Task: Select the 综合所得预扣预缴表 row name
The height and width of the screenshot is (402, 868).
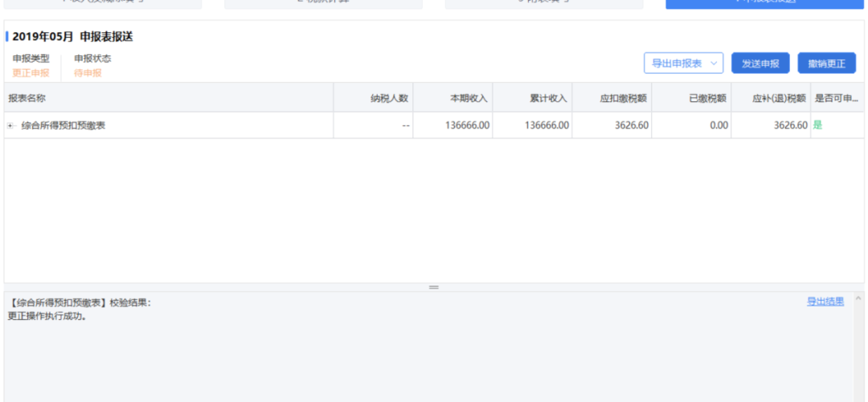Action: [63, 125]
